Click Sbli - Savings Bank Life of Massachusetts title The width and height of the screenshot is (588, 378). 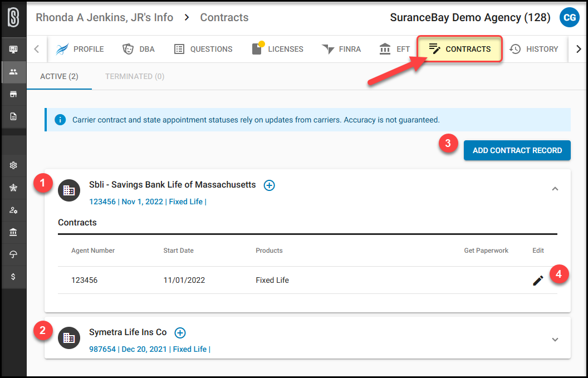[x=173, y=185]
